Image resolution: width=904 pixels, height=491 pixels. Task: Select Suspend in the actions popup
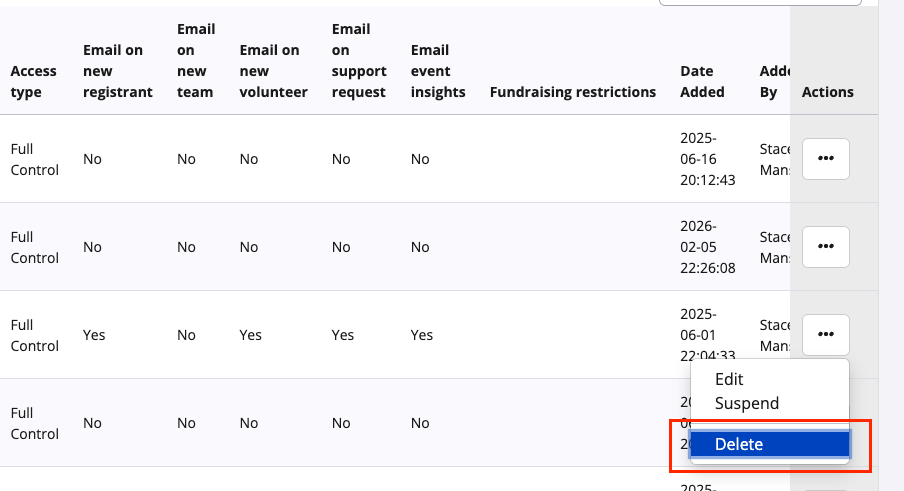pyautogui.click(x=747, y=403)
